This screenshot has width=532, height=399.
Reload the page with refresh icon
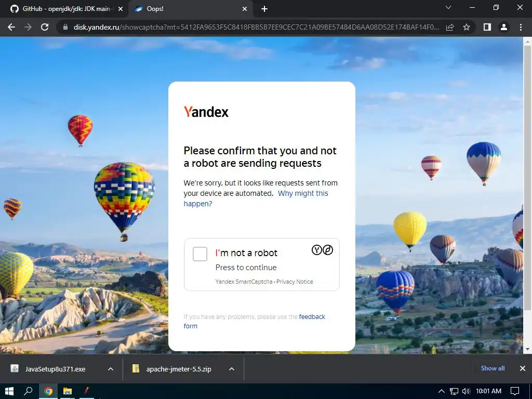(x=45, y=27)
